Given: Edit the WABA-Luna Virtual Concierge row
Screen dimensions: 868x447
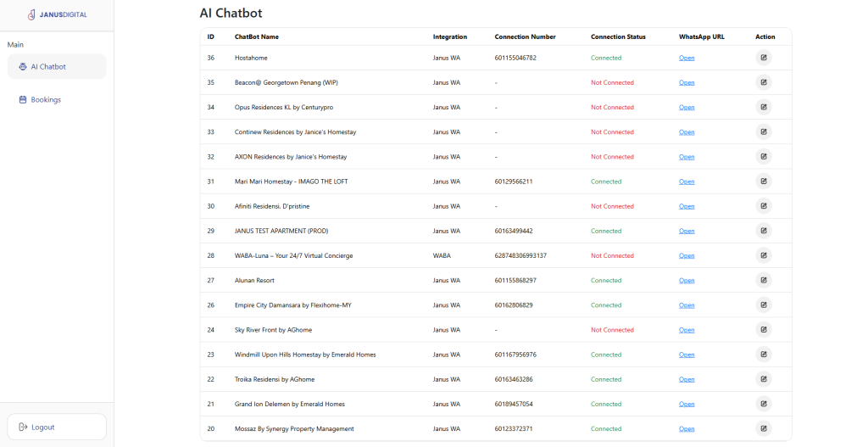Looking at the screenshot, I should 764,255.
